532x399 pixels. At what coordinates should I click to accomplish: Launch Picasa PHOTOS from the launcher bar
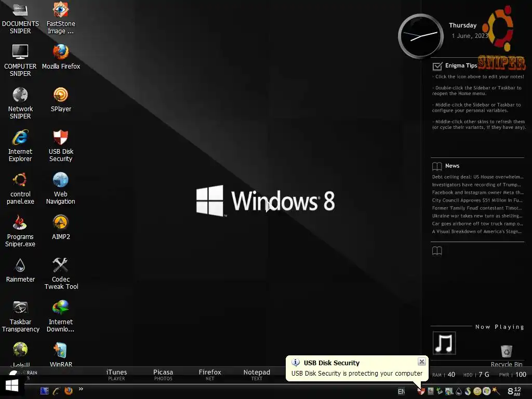(x=163, y=375)
